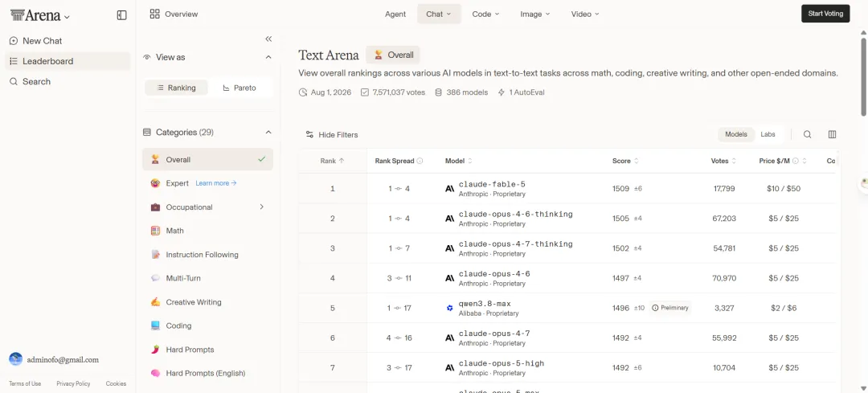
Task: Click the claude-opus-5-high model name
Action: tap(502, 363)
